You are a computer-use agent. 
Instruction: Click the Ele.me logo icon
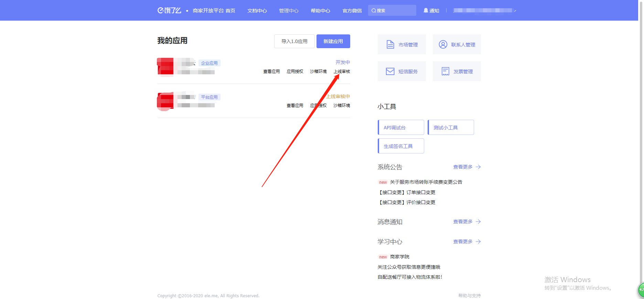(169, 10)
